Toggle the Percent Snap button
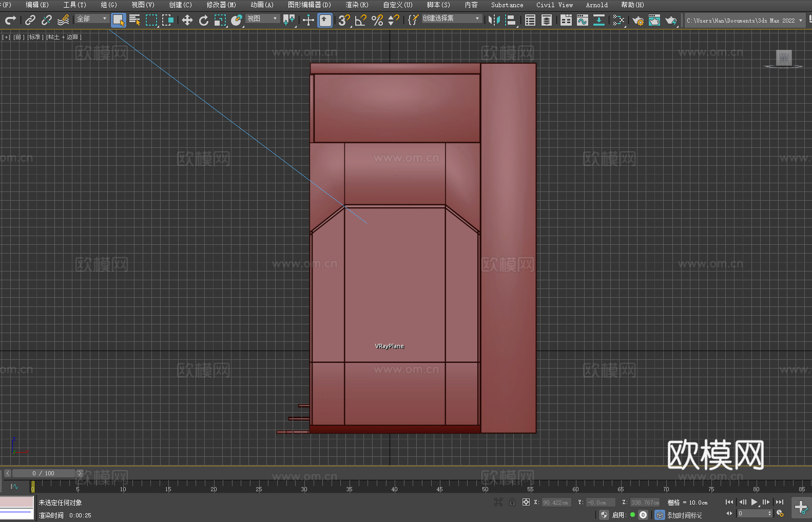The height and width of the screenshot is (522, 812). point(377,20)
